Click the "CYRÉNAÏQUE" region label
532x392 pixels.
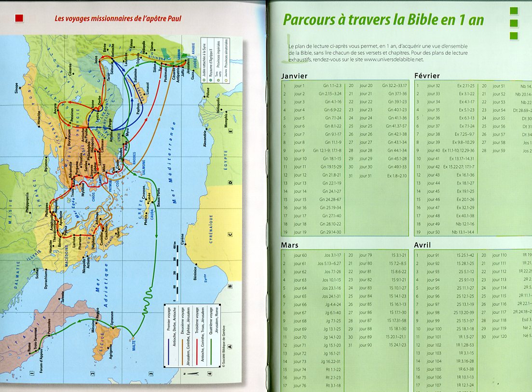click(211, 229)
